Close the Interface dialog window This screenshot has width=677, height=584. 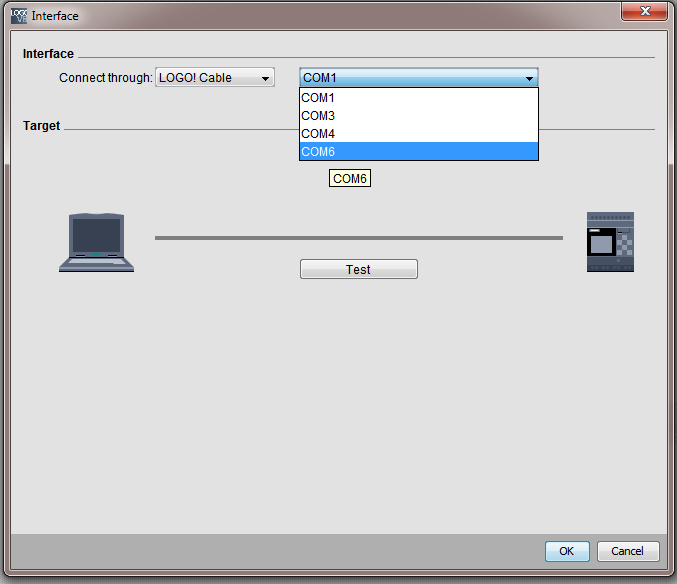[645, 11]
